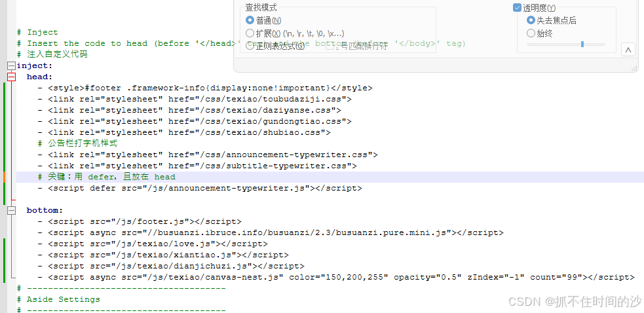Click the '# 注入自定义代码' comment line
Screen dimensions: 644x313
point(52,54)
